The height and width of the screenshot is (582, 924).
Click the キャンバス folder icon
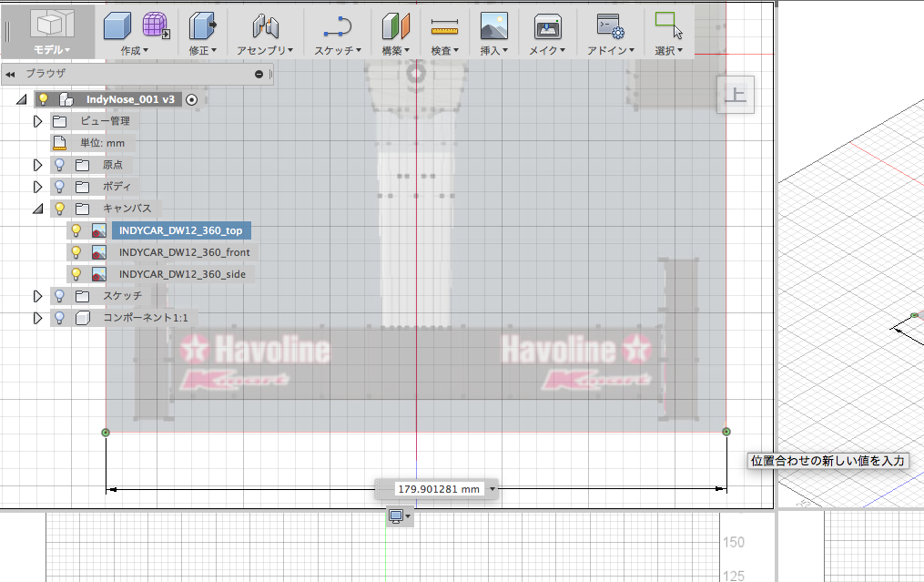pos(82,209)
